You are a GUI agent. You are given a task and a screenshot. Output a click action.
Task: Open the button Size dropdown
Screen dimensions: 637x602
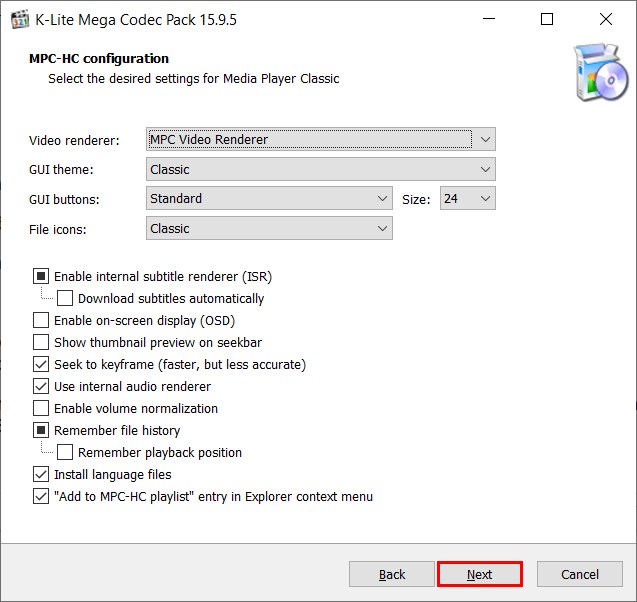(x=468, y=198)
